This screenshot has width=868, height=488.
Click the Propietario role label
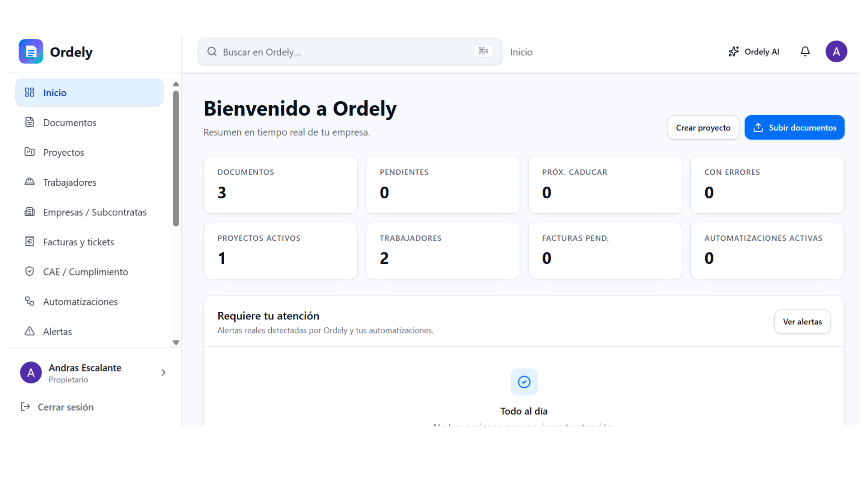tap(68, 380)
